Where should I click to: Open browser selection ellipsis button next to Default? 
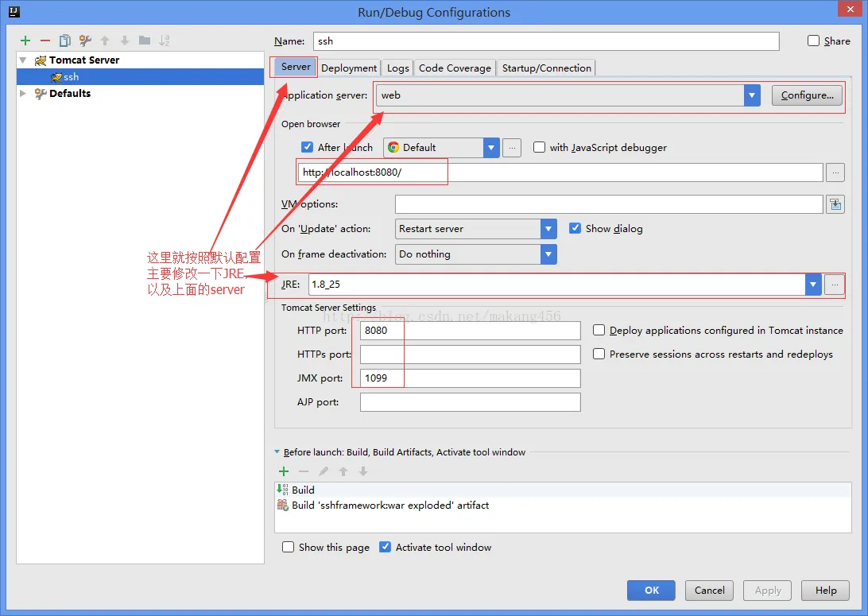(x=512, y=148)
